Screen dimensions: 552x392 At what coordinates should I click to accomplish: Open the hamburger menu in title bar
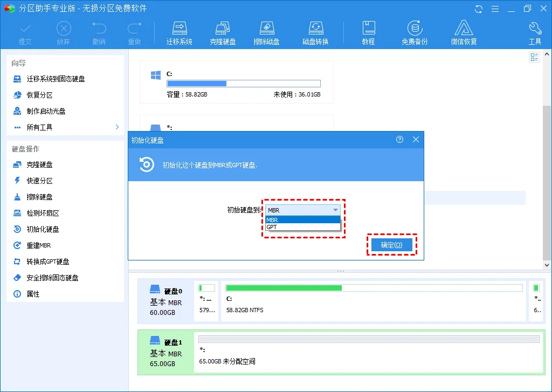[495, 9]
